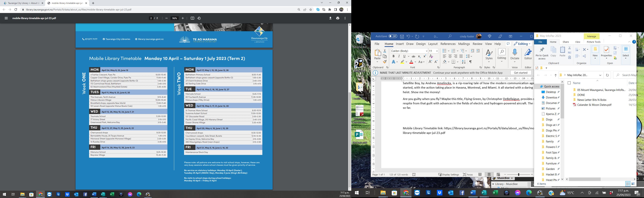The height and width of the screenshot is (198, 644).
Task: Open the font size 11 dropdown
Action: pyautogui.click(x=437, y=51)
